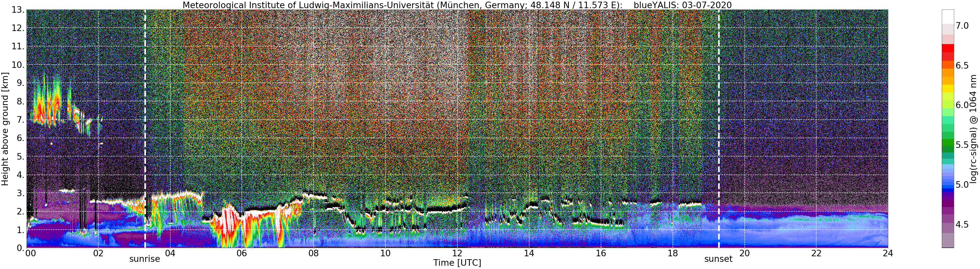Click the 04 time axis tick label
This screenshot has width=980, height=269.
[170, 253]
